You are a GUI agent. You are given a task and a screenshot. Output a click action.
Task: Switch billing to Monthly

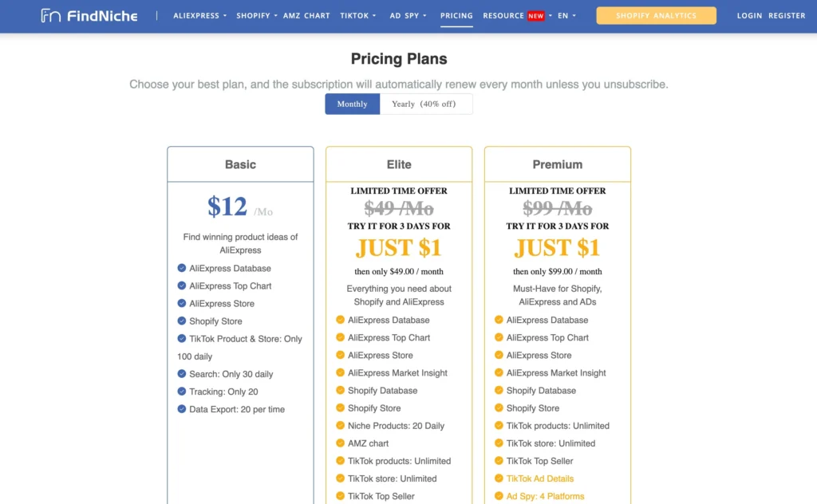pyautogui.click(x=352, y=104)
